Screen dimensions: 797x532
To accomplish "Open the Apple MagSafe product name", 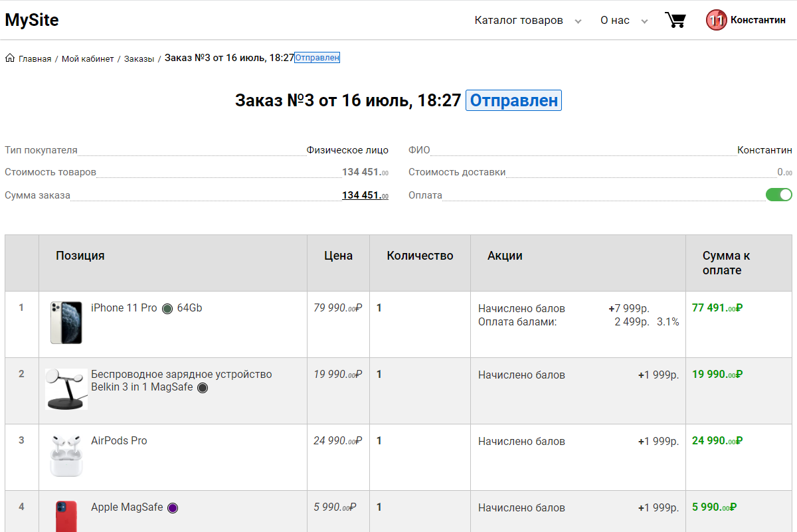I will point(127,507).
